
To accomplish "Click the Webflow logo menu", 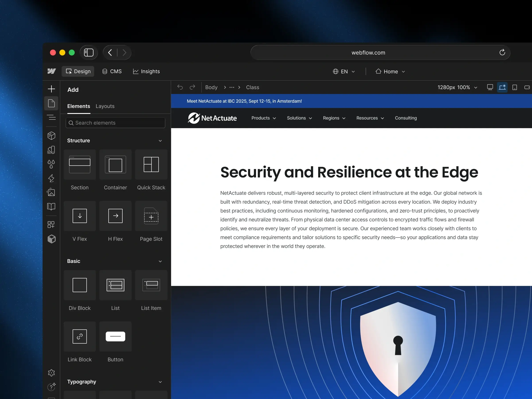I will click(x=51, y=71).
